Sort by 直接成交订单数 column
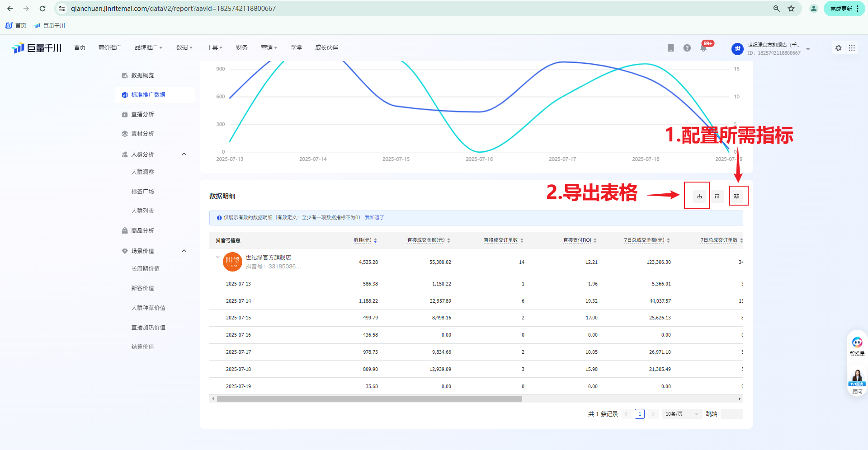868x450 pixels. 522,240
